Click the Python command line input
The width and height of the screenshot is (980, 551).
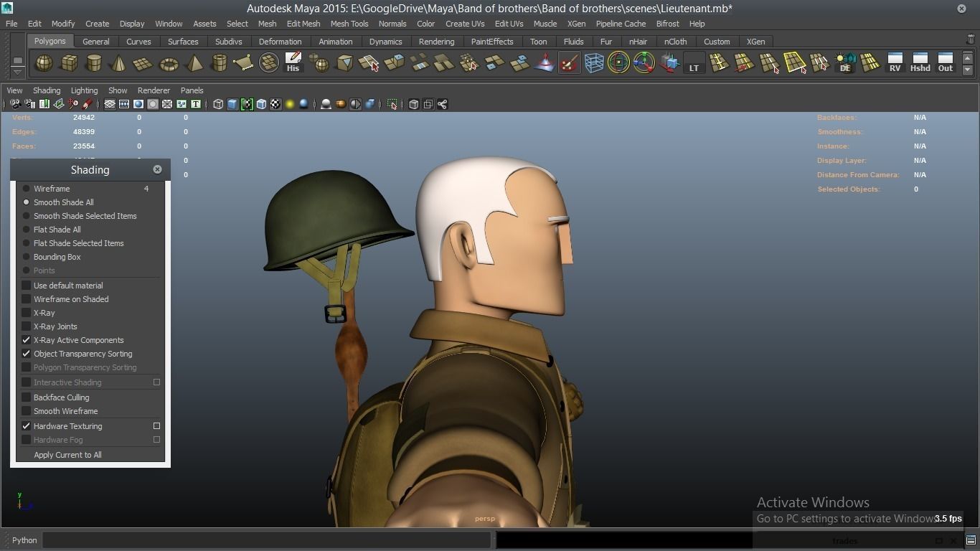point(267,540)
